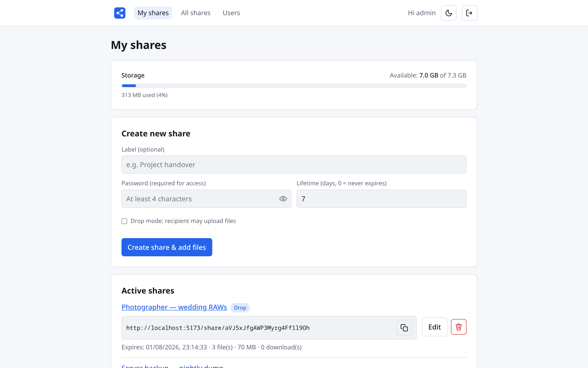Click the storage usage progress bar
The width and height of the screenshot is (588, 368).
coord(294,86)
